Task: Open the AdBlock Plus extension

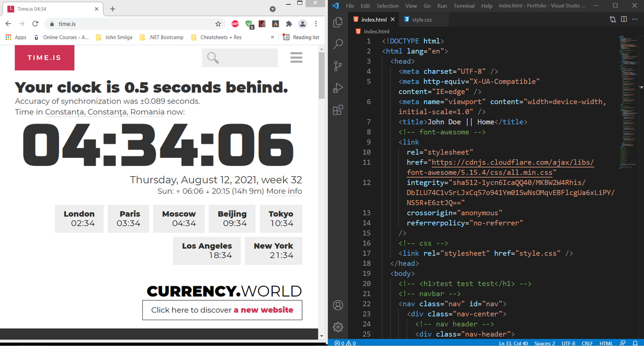Action: click(235, 24)
